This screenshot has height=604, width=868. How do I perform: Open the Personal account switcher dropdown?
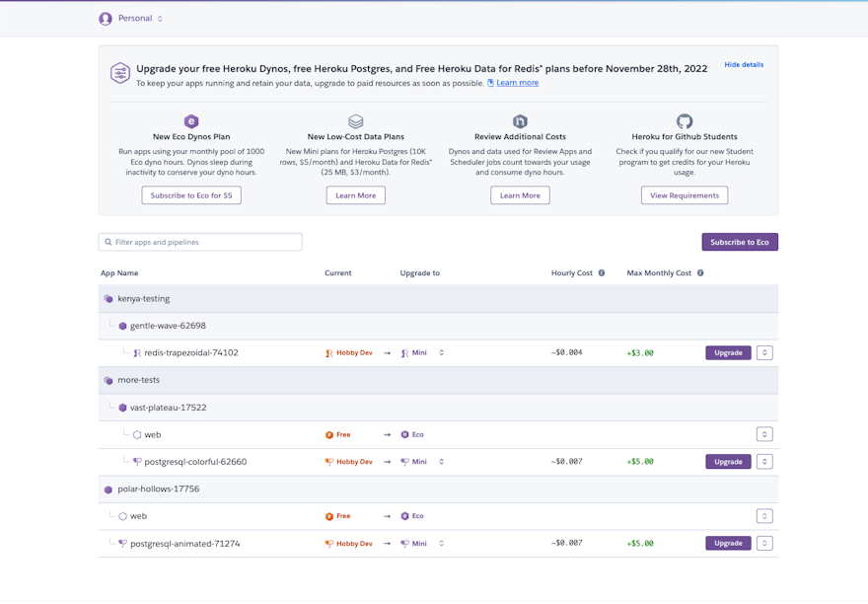(160, 19)
